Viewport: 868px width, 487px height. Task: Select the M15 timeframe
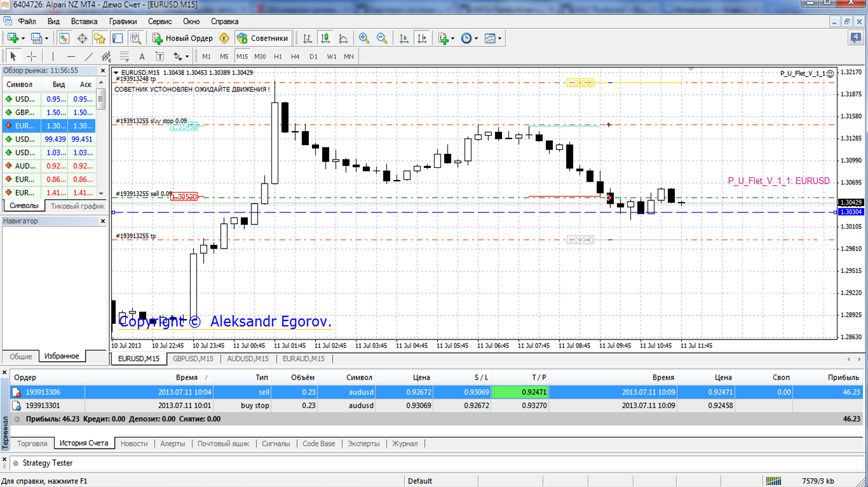242,57
